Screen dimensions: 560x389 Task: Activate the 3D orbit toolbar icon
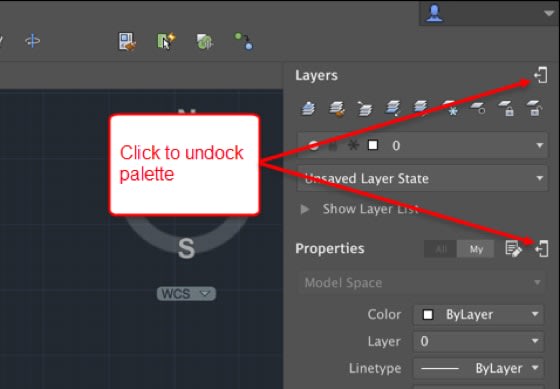click(32, 41)
